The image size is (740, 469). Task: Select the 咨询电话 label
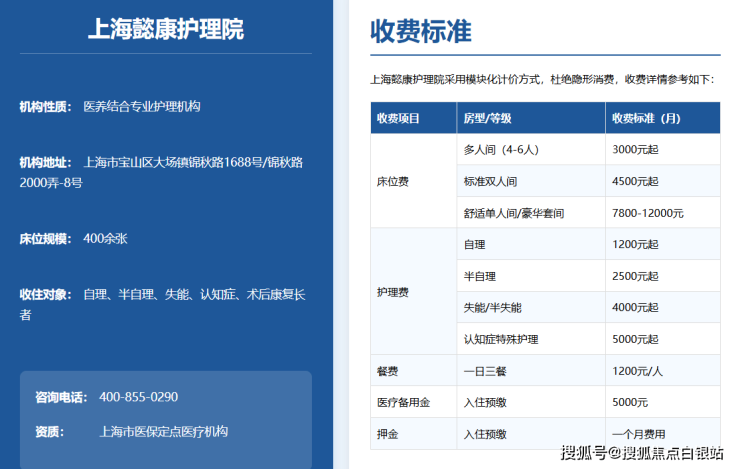click(61, 397)
